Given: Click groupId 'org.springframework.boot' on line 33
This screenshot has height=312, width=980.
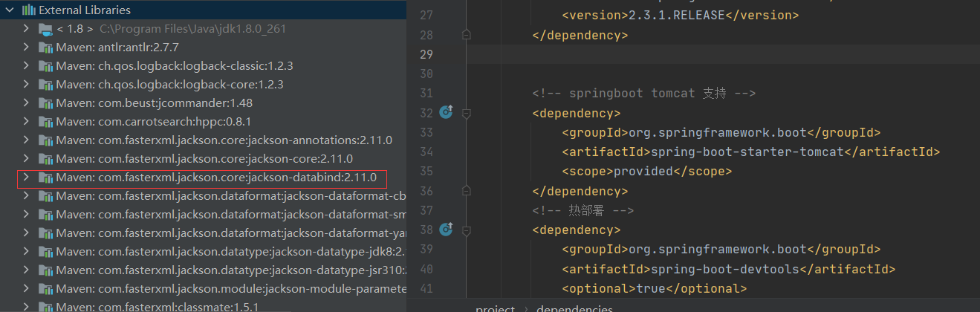Looking at the screenshot, I should [718, 132].
